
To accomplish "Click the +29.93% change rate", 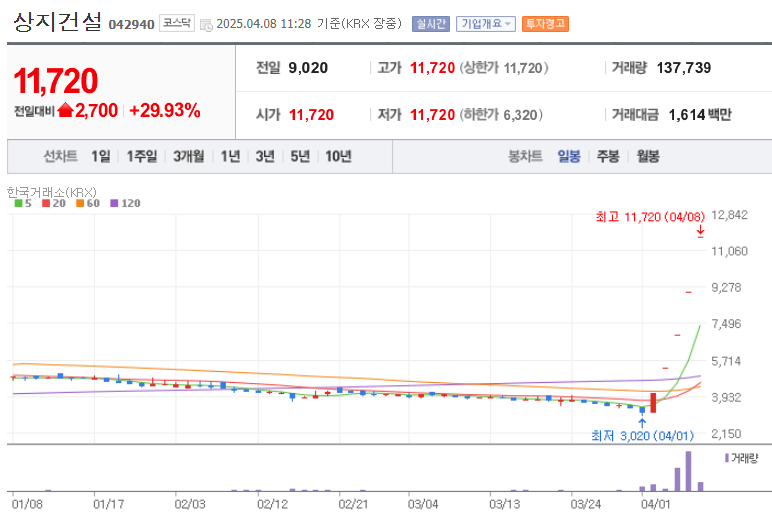I will (165, 110).
